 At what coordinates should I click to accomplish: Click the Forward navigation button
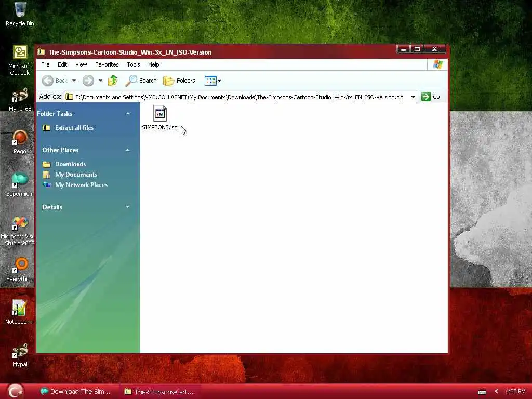[88, 81]
